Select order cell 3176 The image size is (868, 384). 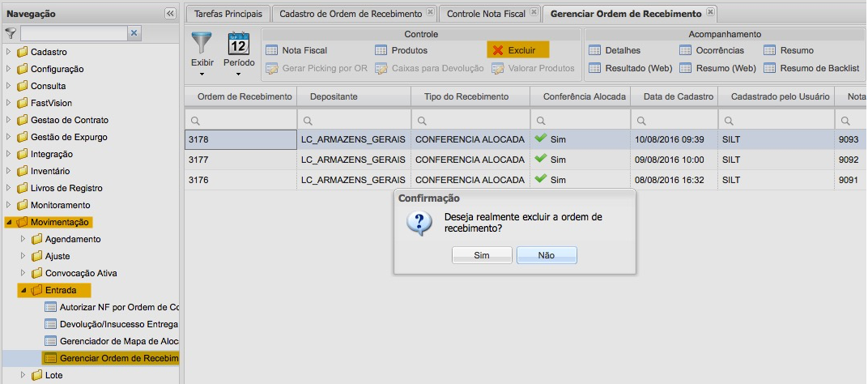pos(240,180)
